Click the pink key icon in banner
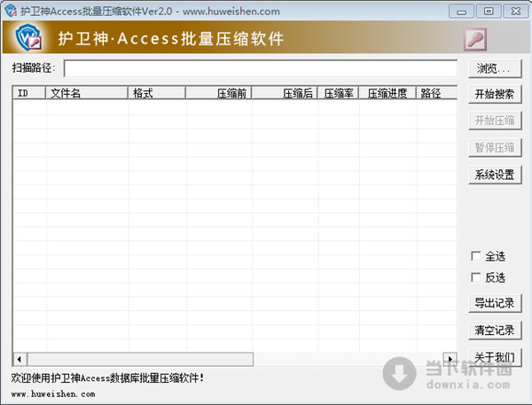 (x=475, y=39)
